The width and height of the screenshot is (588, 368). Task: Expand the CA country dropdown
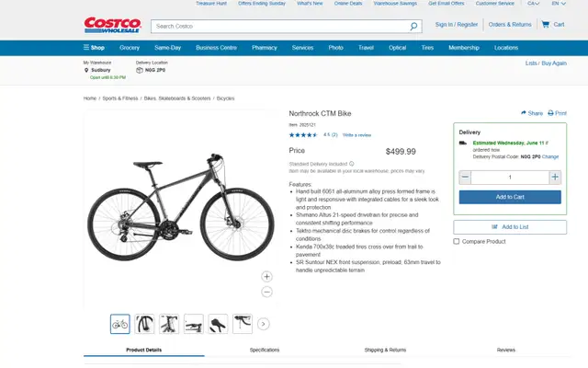point(533,4)
